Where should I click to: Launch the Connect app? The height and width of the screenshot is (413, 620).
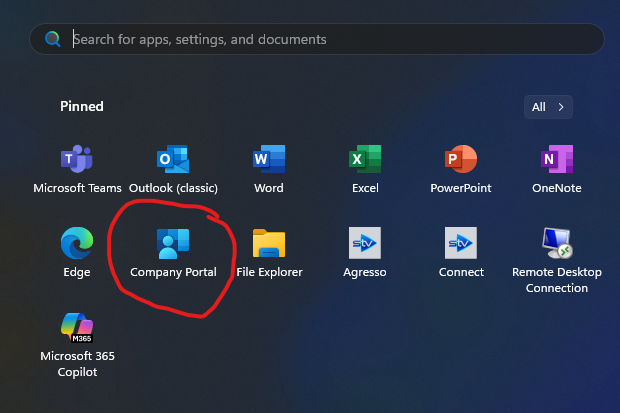[x=461, y=253]
